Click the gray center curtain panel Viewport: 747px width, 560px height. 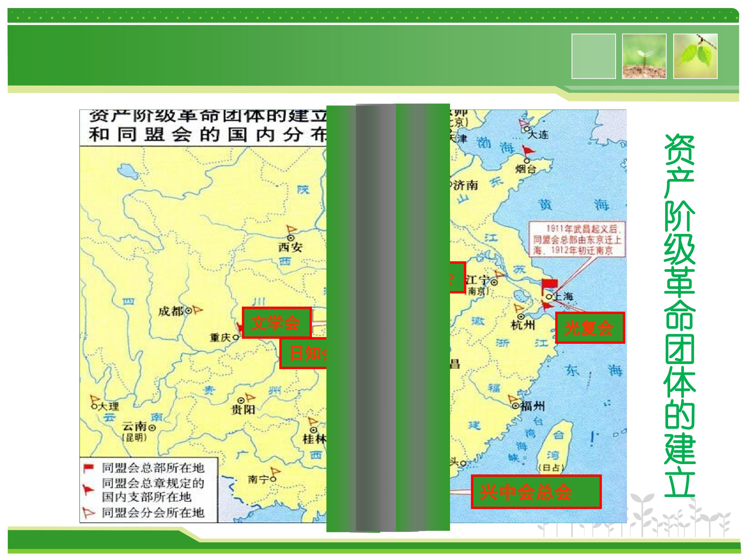point(376,317)
